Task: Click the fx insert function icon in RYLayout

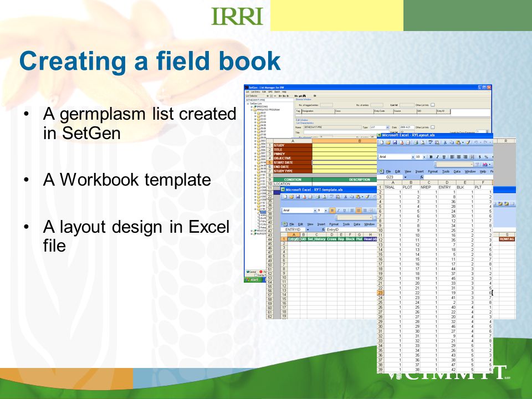Action: coord(421,177)
